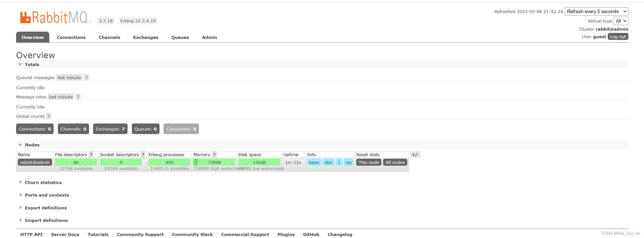Log out of guest account
This screenshot has height=238, width=644.
618,37
